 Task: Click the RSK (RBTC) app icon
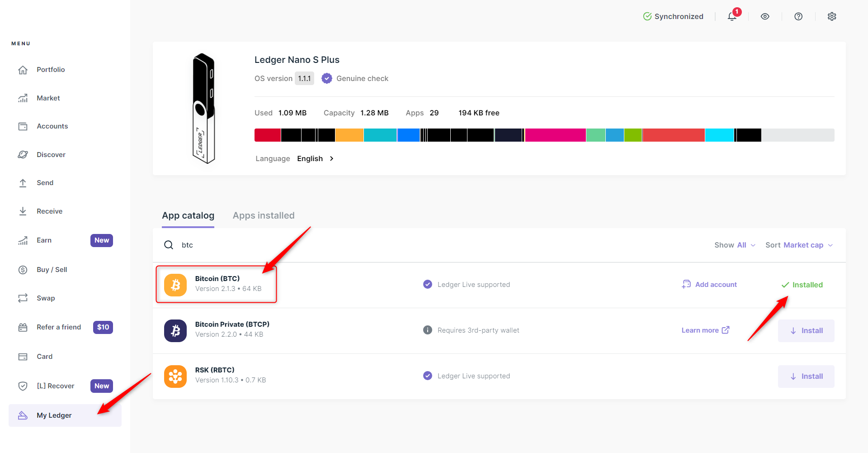pyautogui.click(x=175, y=376)
